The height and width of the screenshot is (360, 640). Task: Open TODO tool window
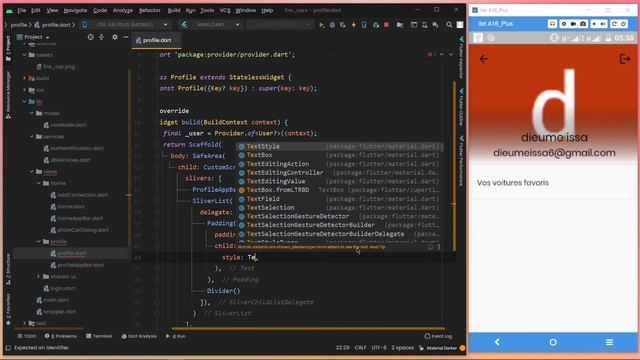(27, 336)
